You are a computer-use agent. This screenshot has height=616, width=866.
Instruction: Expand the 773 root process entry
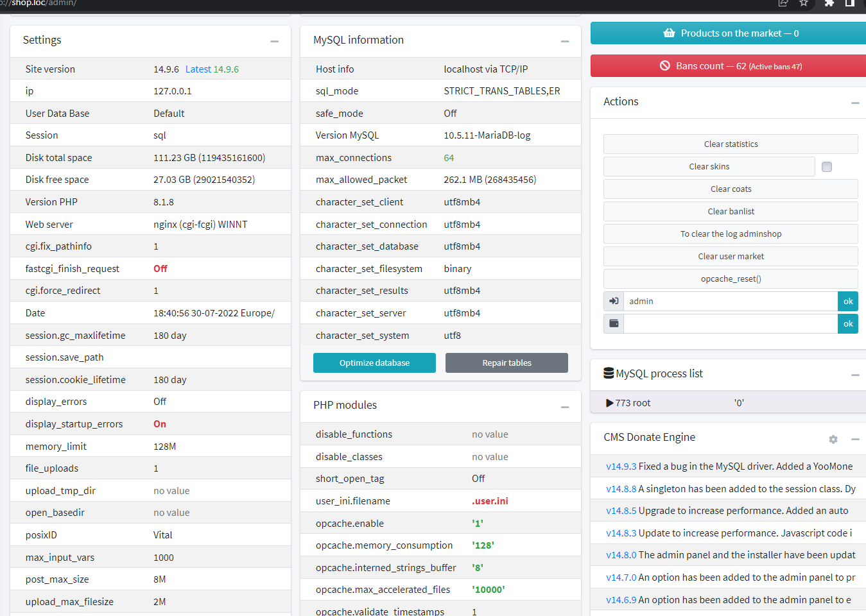[x=609, y=403]
